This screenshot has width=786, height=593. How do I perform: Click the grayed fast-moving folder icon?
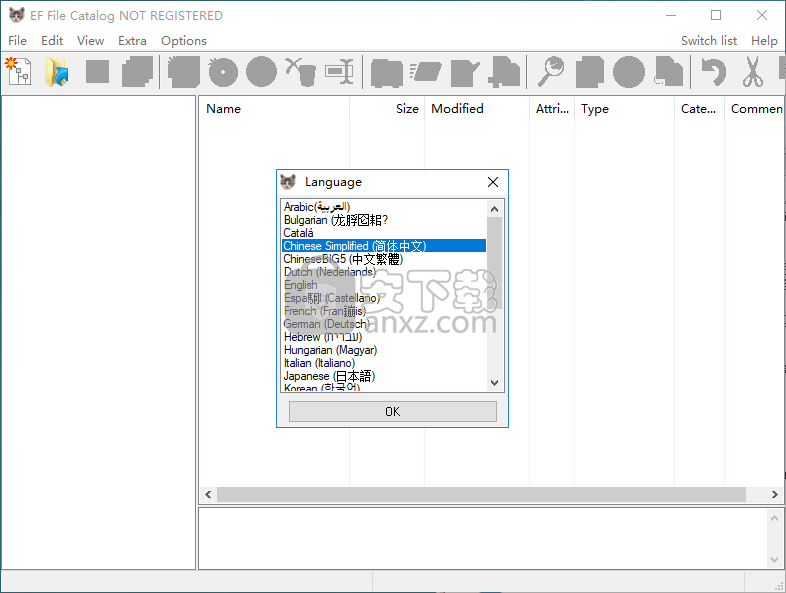(x=425, y=72)
